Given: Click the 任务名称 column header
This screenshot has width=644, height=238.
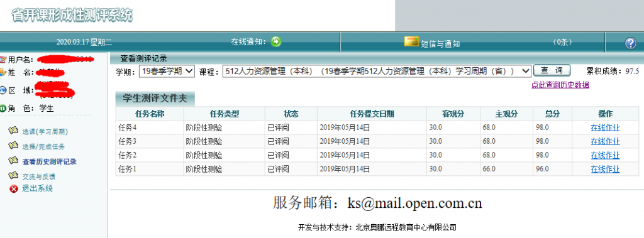Looking at the screenshot, I should (150, 114).
